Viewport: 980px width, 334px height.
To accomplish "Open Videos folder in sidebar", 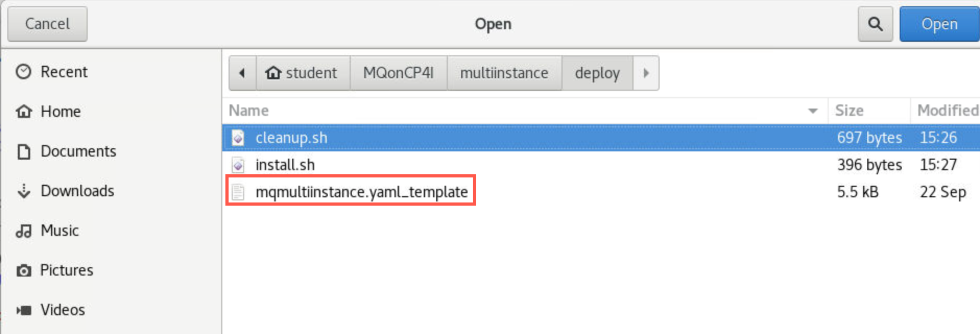I will click(x=50, y=310).
